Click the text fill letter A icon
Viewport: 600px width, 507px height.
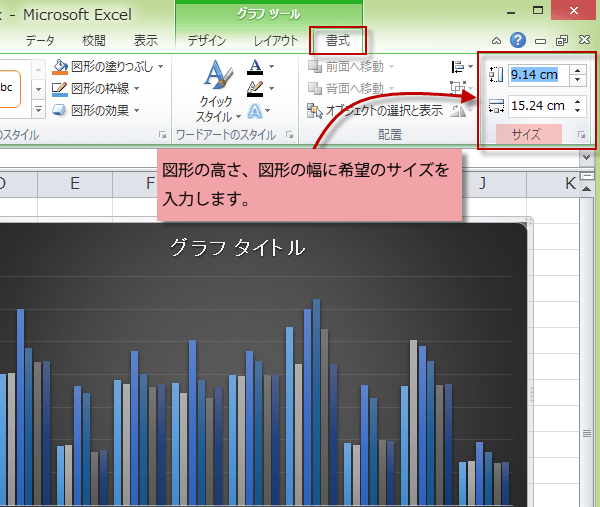click(x=255, y=67)
